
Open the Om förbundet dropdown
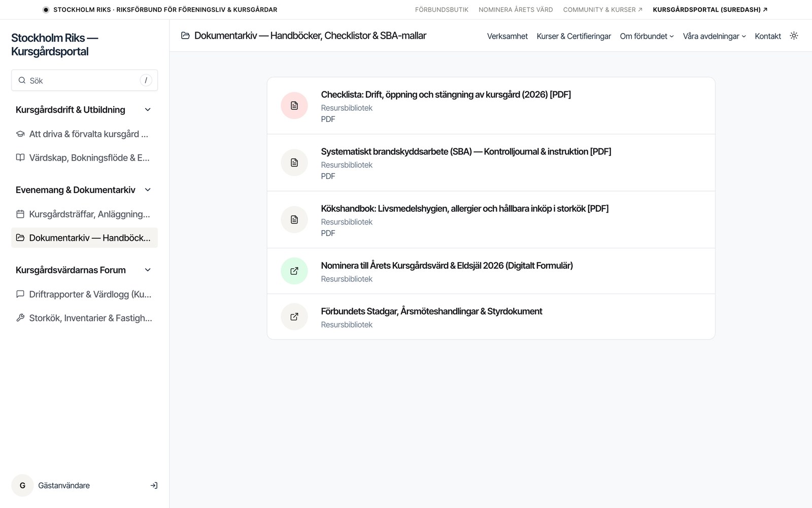(647, 36)
